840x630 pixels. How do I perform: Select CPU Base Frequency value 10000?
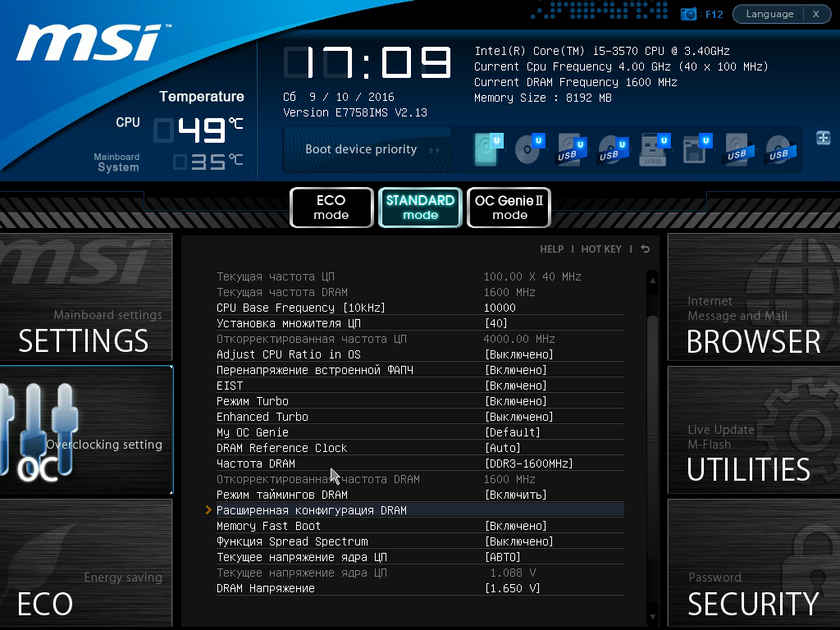pos(500,308)
